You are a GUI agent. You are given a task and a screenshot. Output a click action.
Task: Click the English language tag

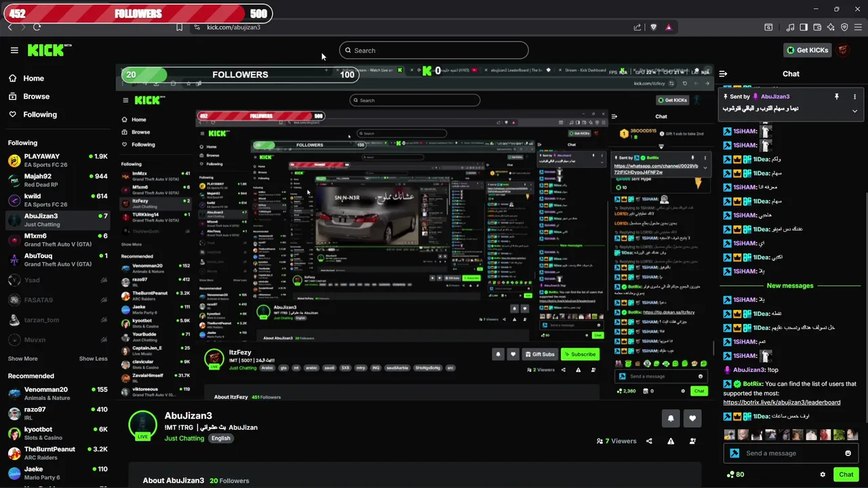click(220, 439)
